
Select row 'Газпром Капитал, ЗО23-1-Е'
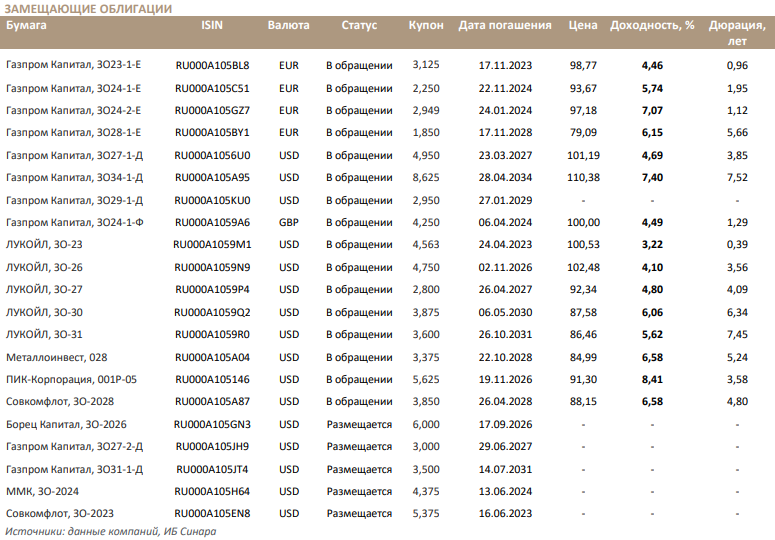tap(388, 65)
